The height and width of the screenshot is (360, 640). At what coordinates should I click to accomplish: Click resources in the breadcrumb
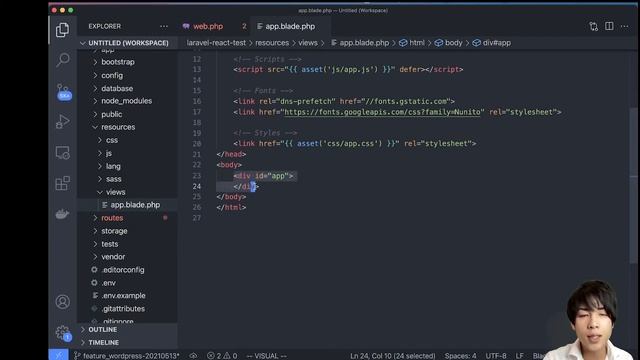[x=272, y=43]
